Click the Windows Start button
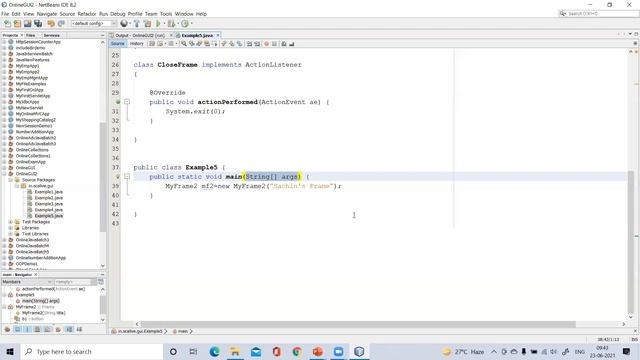Viewport: 640px width, 360px height. [x=10, y=351]
